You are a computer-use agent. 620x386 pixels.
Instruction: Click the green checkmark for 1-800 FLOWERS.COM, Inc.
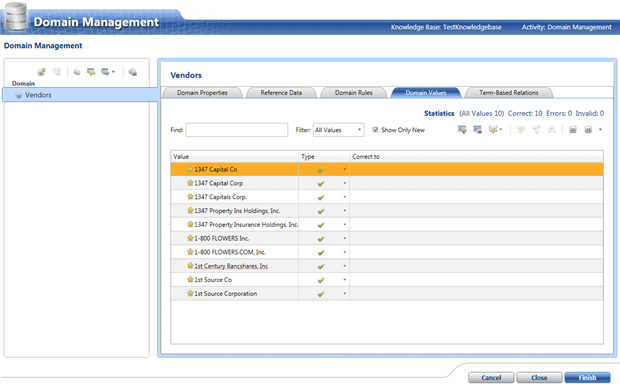click(321, 253)
